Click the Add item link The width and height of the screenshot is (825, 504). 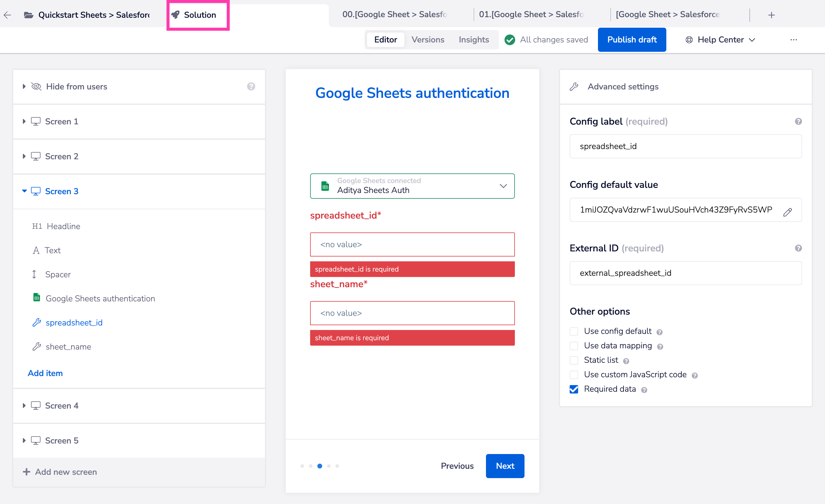(x=45, y=373)
